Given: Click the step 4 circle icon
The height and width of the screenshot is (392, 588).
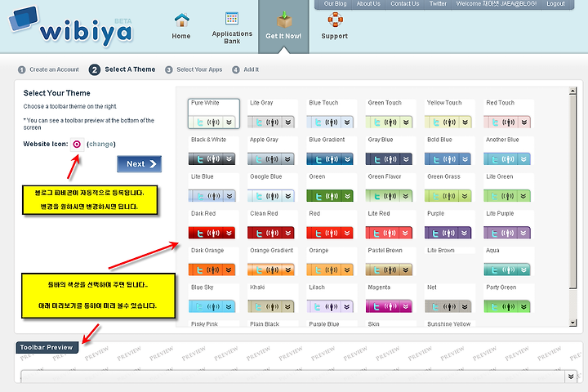Looking at the screenshot, I should (235, 69).
